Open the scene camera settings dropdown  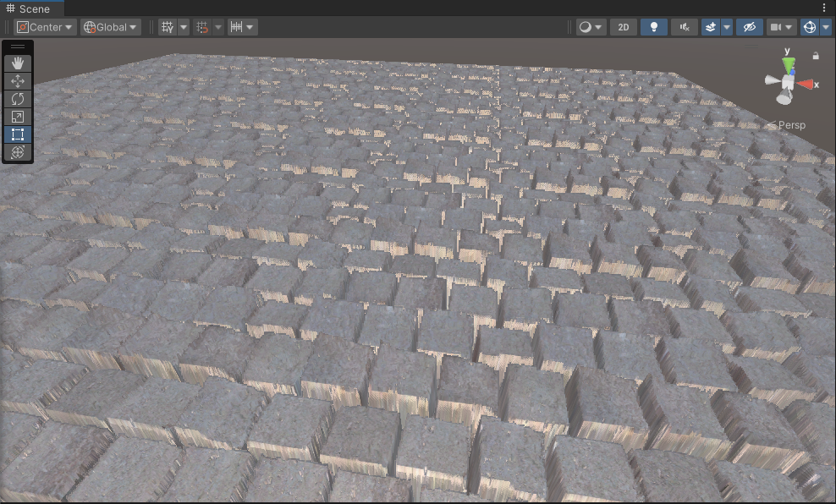click(x=781, y=27)
